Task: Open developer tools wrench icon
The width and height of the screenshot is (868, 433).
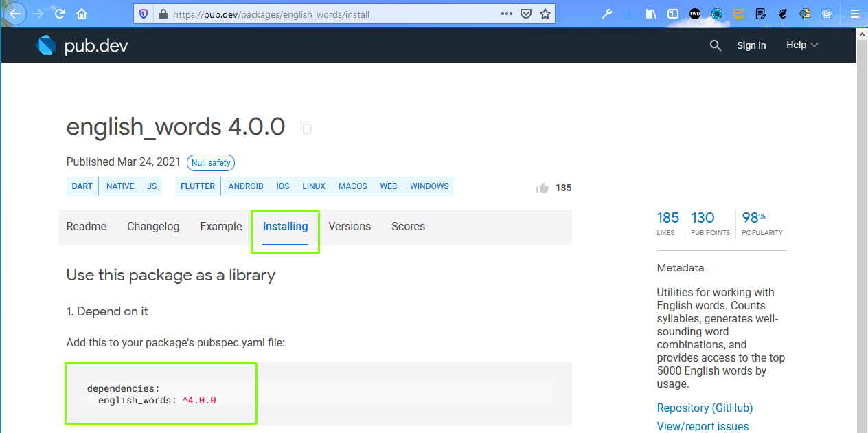Action: coord(607,14)
